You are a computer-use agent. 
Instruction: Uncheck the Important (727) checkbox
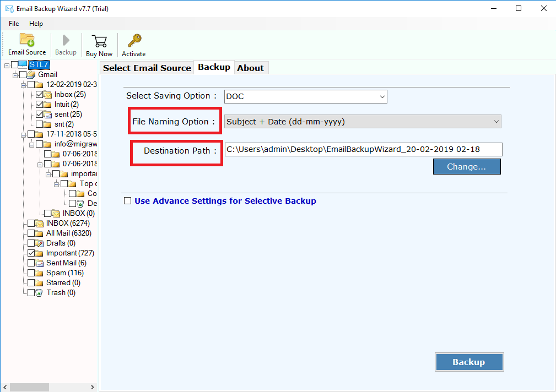[x=31, y=253]
